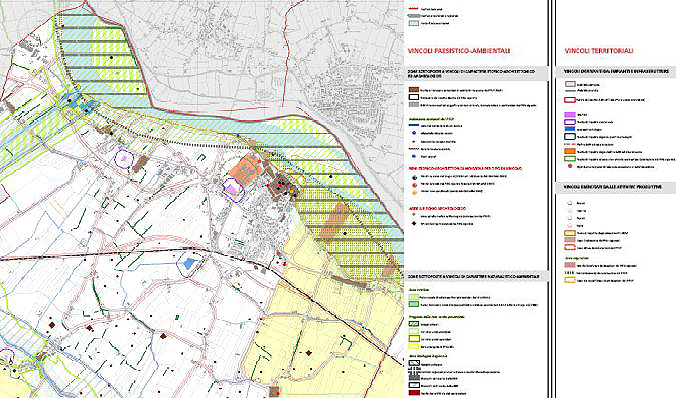Select the blue circle point symbol in legend
676x398 pixels.
[414, 133]
